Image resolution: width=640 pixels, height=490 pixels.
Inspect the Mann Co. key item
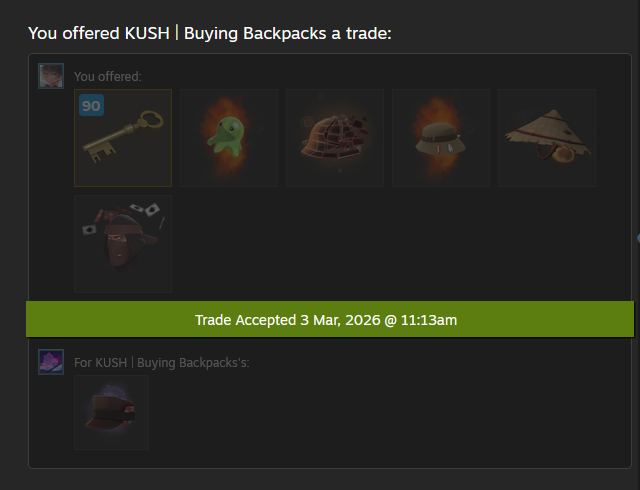[x=123, y=138]
